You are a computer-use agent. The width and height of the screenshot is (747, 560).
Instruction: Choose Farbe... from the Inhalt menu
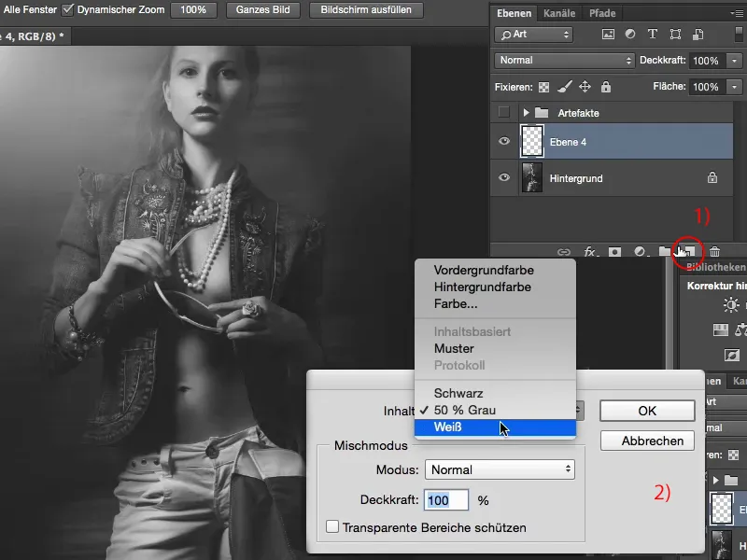click(x=496, y=304)
